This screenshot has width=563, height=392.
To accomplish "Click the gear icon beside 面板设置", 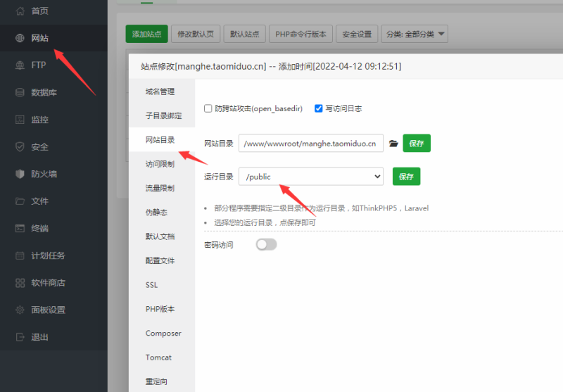I will pos(20,310).
